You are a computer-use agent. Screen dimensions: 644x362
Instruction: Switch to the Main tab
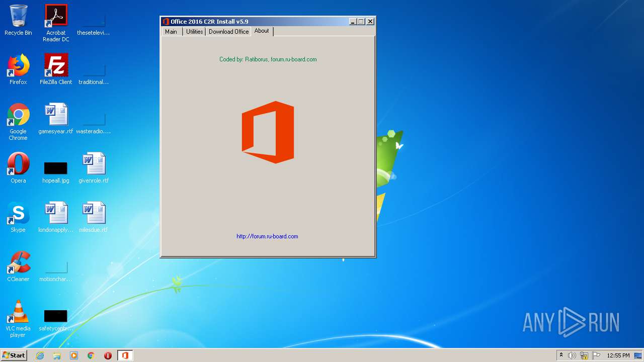coord(171,31)
